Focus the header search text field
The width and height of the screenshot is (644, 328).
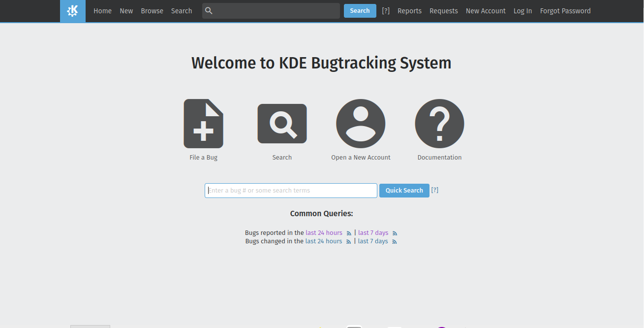click(276, 11)
